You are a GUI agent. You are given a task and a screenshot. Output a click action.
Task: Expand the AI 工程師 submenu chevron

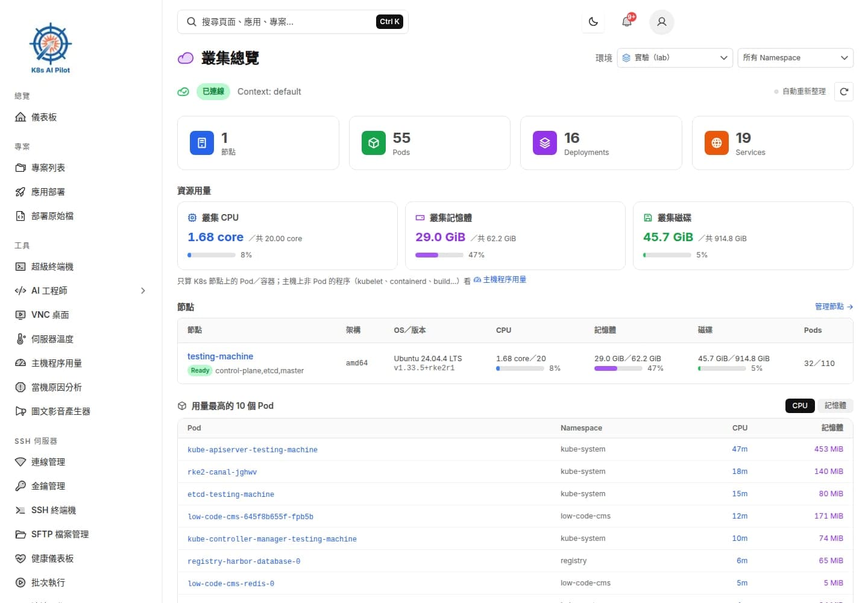(x=143, y=291)
